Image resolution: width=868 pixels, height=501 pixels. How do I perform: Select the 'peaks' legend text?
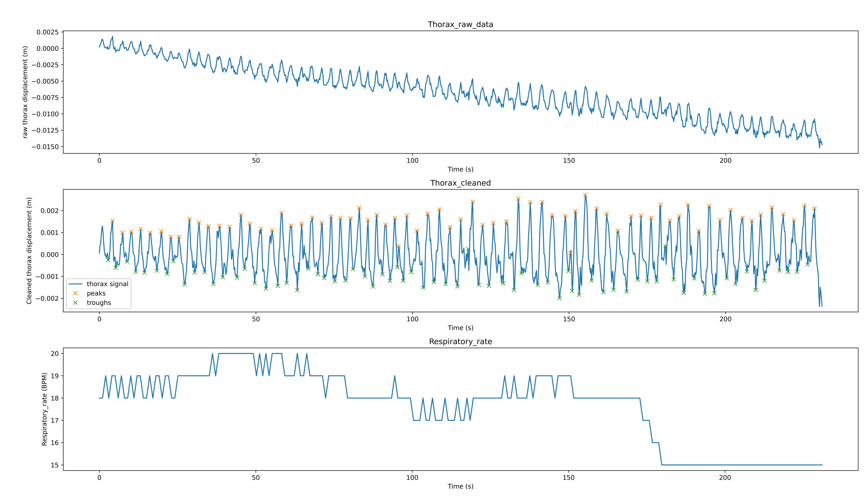96,293
